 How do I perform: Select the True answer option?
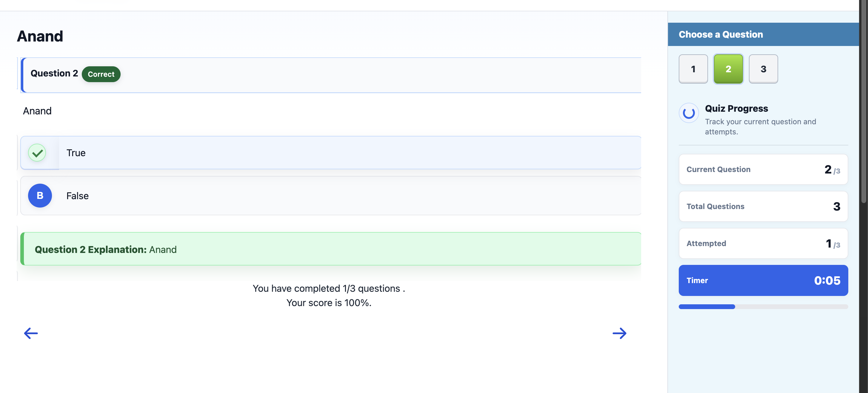[330, 153]
